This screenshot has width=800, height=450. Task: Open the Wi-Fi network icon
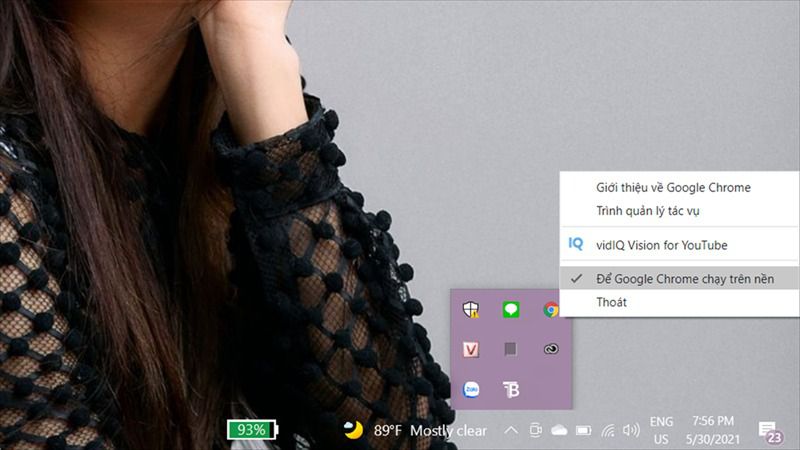(608, 431)
